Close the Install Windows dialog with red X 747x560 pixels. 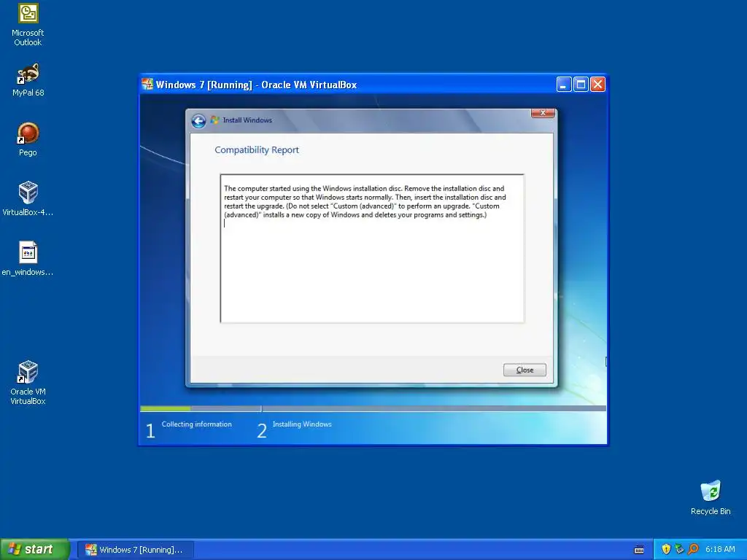[543, 113]
